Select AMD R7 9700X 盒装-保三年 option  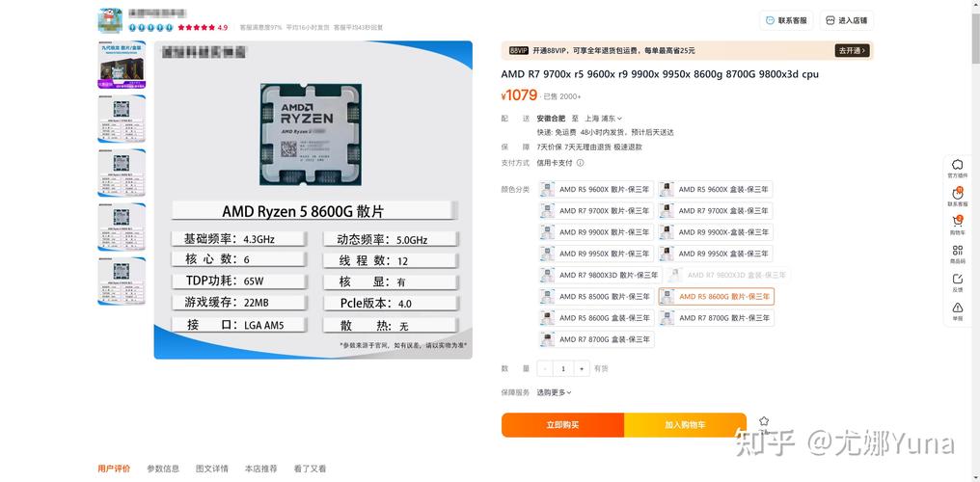[x=716, y=210]
